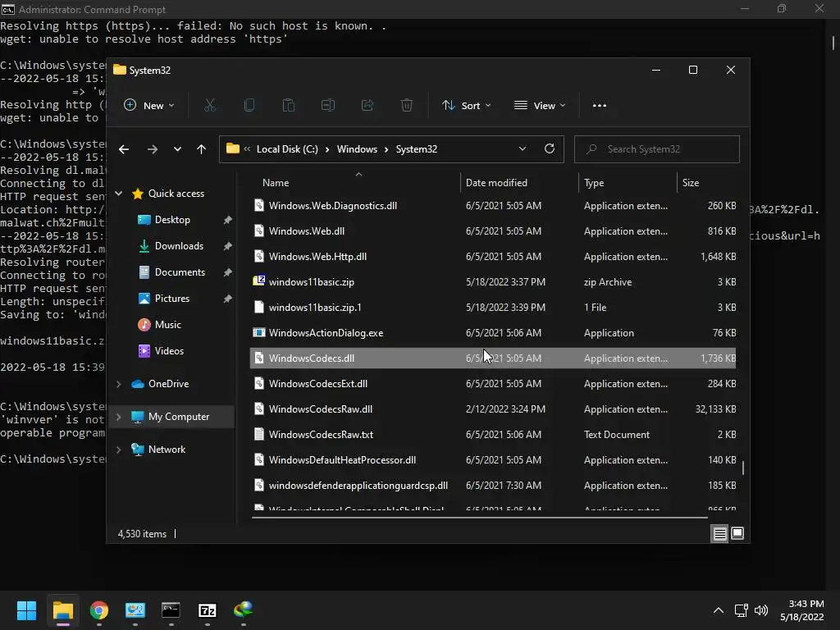Collapse the Quick access tree node
The height and width of the screenshot is (630, 840).
click(x=118, y=194)
